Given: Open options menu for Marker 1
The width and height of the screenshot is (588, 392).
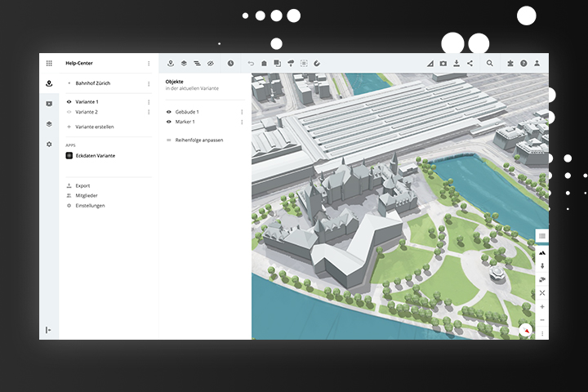Looking at the screenshot, I should coord(242,122).
